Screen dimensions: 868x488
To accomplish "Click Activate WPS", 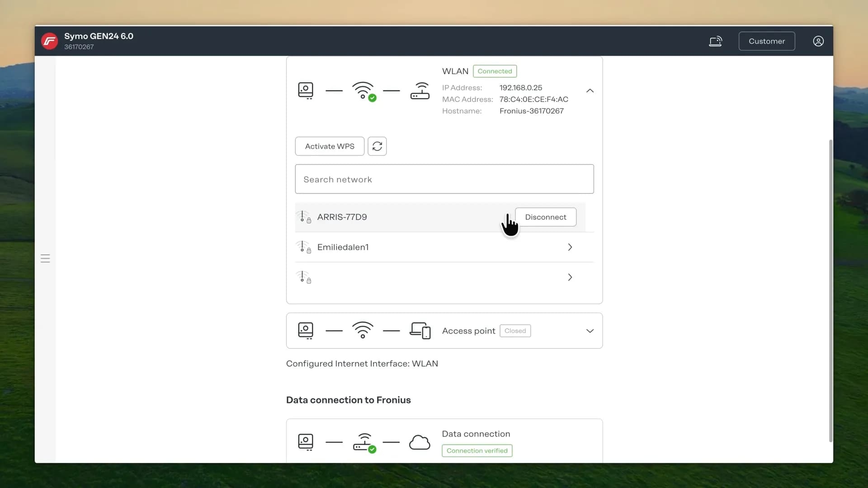I will (330, 146).
